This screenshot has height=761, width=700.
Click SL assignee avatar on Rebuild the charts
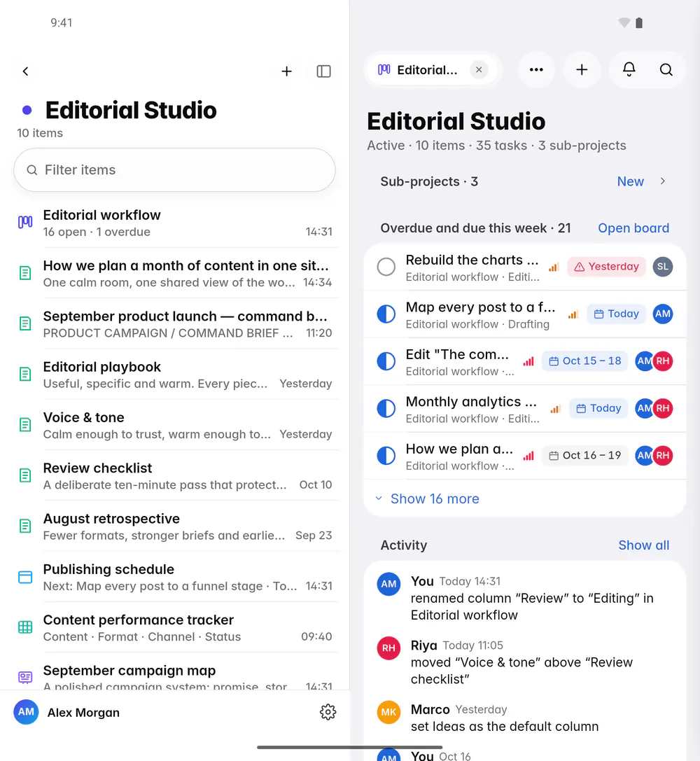[x=663, y=267]
